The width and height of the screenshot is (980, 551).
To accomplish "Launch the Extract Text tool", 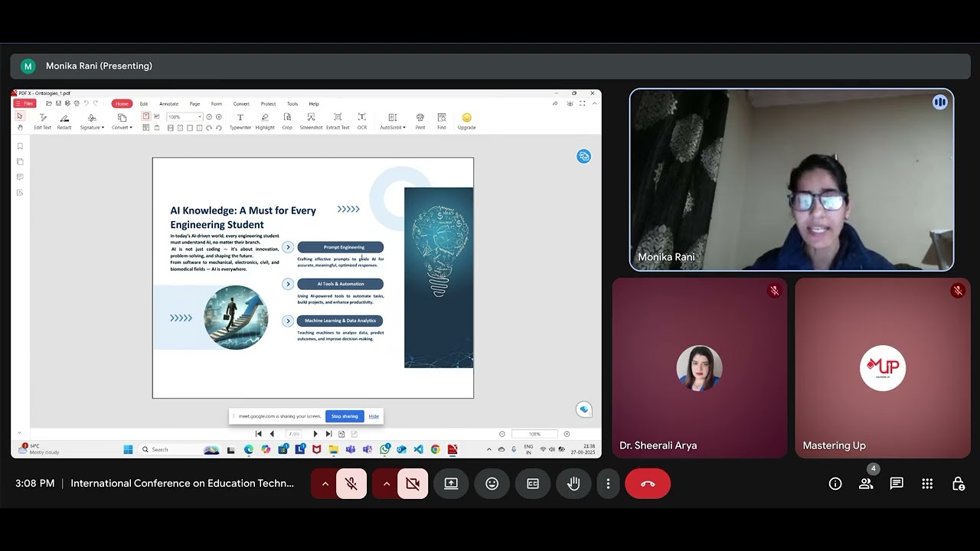I will coord(338,121).
